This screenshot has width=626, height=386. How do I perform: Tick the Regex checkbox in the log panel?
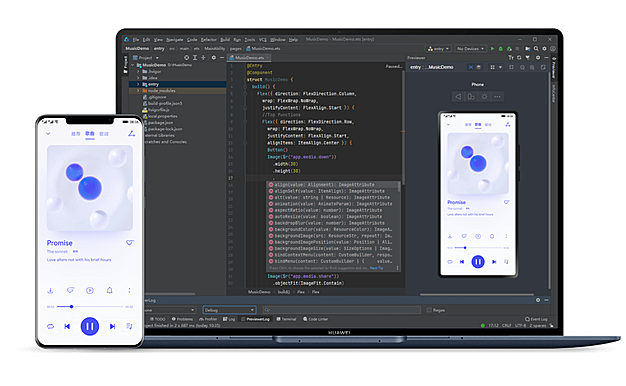(x=429, y=310)
